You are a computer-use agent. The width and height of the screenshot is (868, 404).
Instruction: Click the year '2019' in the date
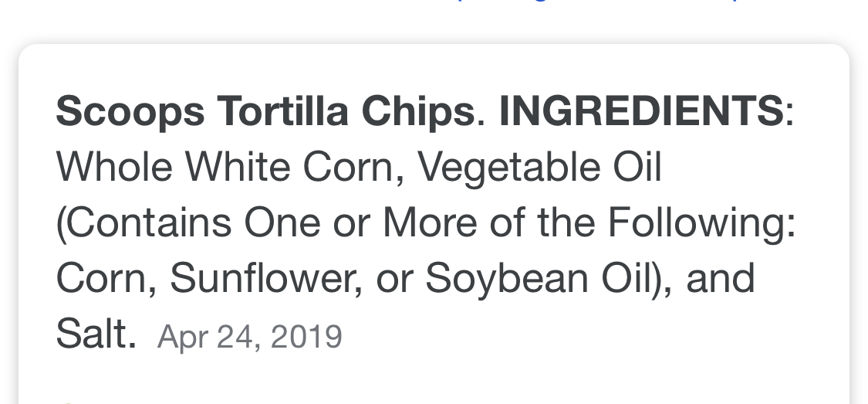306,336
